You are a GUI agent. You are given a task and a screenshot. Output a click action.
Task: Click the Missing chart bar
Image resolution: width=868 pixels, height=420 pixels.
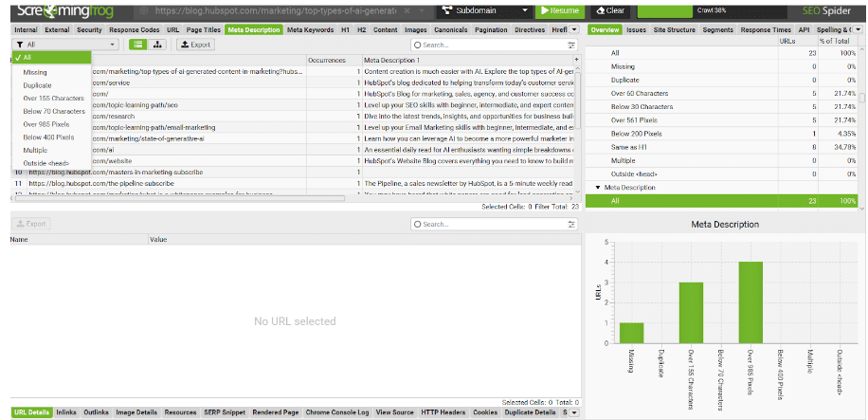[x=631, y=333]
